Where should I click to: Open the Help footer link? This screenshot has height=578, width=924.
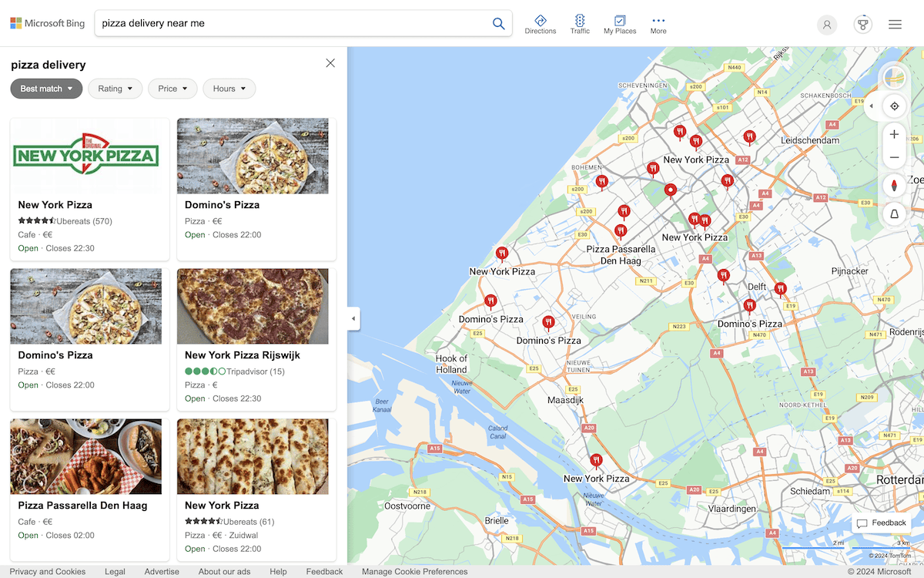click(278, 572)
